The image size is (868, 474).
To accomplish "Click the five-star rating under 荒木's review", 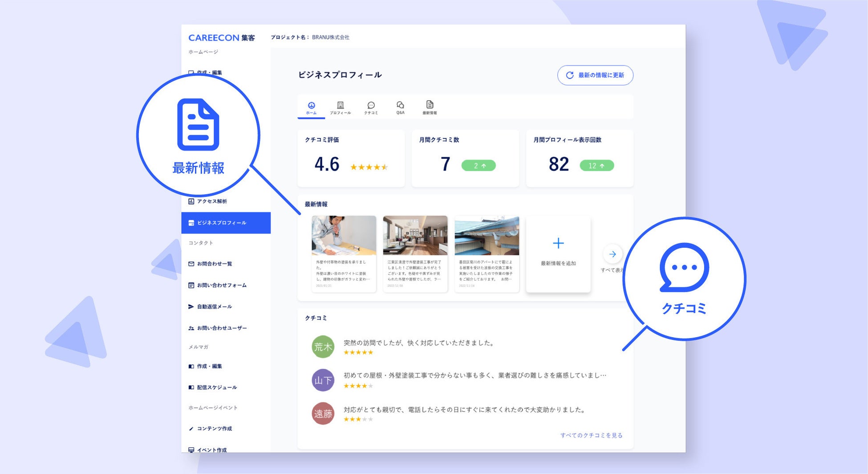I will pyautogui.click(x=358, y=352).
